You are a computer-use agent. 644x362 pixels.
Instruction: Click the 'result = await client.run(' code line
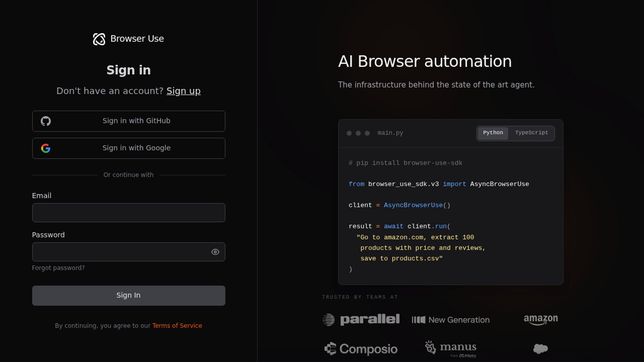pyautogui.click(x=399, y=226)
